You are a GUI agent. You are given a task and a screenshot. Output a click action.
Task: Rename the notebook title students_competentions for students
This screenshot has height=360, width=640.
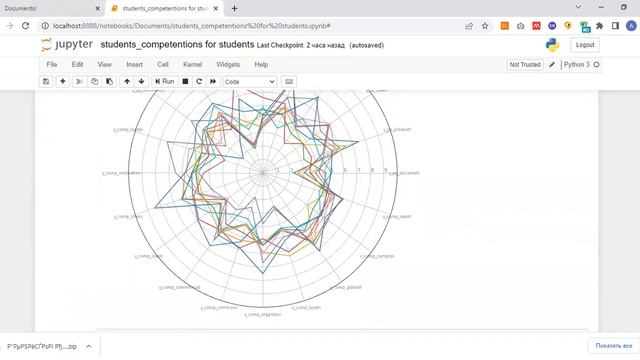tap(177, 44)
